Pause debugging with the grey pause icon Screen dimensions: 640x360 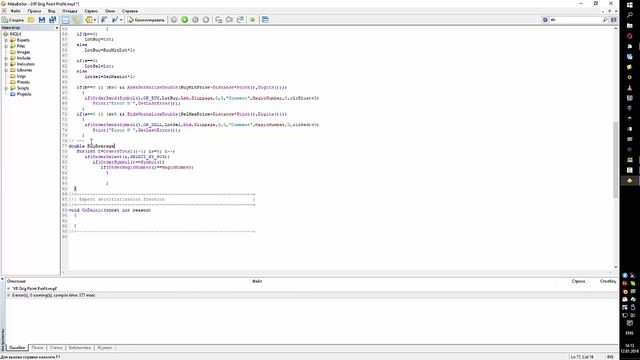[x=195, y=20]
